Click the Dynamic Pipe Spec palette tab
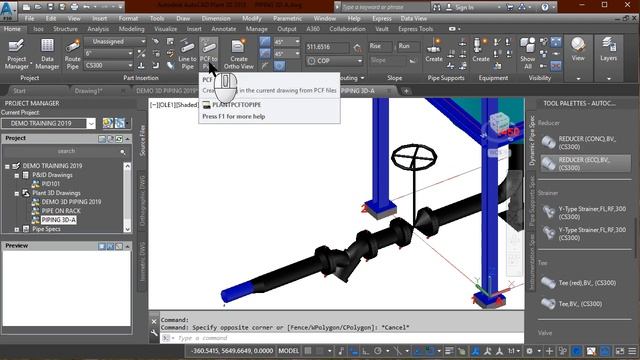This screenshot has width=640, height=360. 531,141
